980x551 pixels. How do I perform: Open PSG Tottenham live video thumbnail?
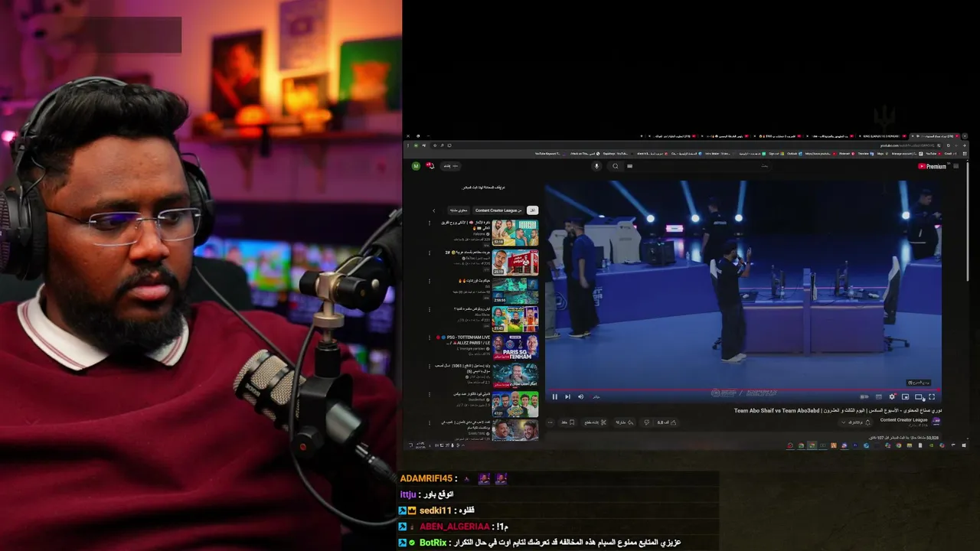click(515, 348)
